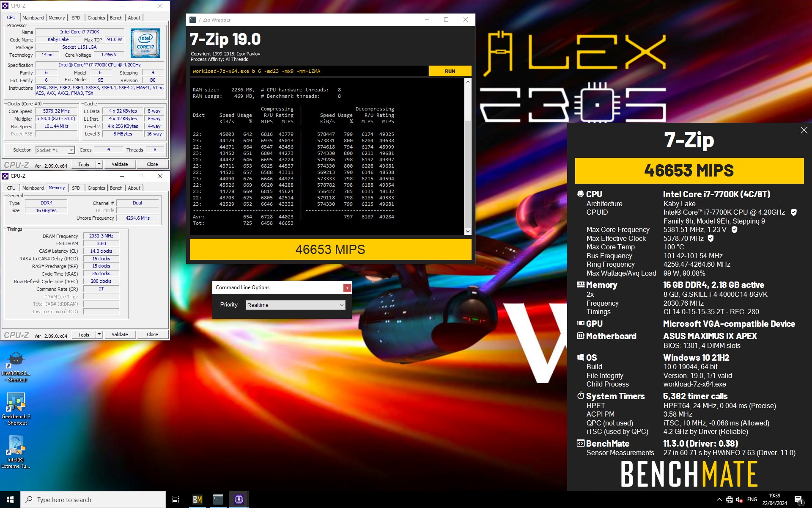Viewport: 812px width, 508px height.
Task: Click the 7-Zip console vertical scrollbar thumb
Action: click(x=468, y=175)
